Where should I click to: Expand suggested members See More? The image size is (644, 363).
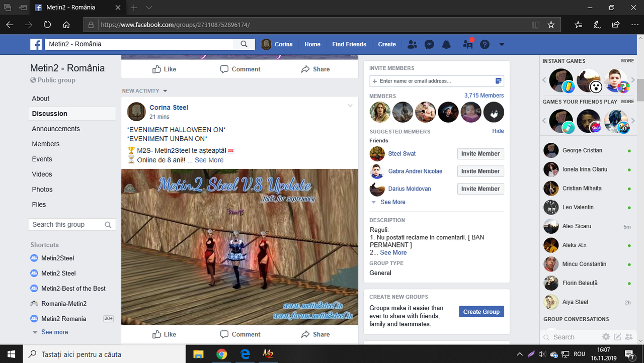coord(392,202)
